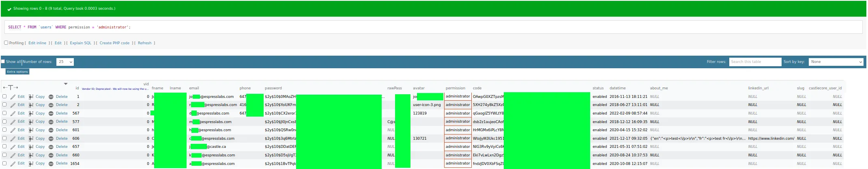
Task: Click the delete minus icon for row id 606
Action: pyautogui.click(x=51, y=139)
